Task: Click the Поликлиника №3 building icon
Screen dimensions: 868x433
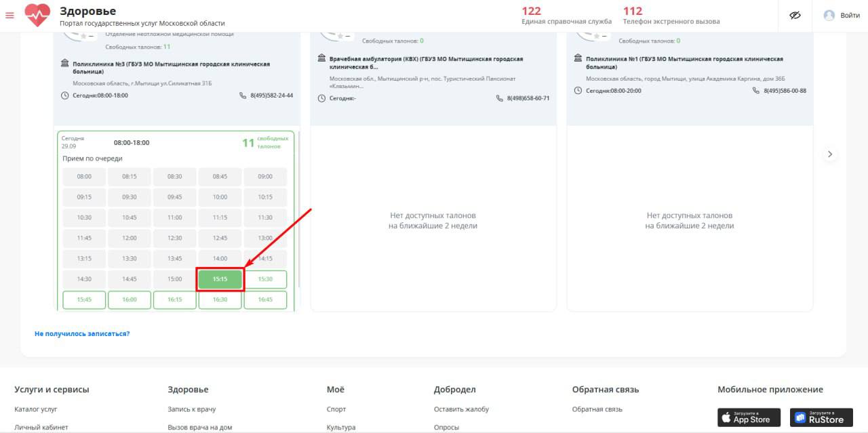Action: click(x=65, y=64)
